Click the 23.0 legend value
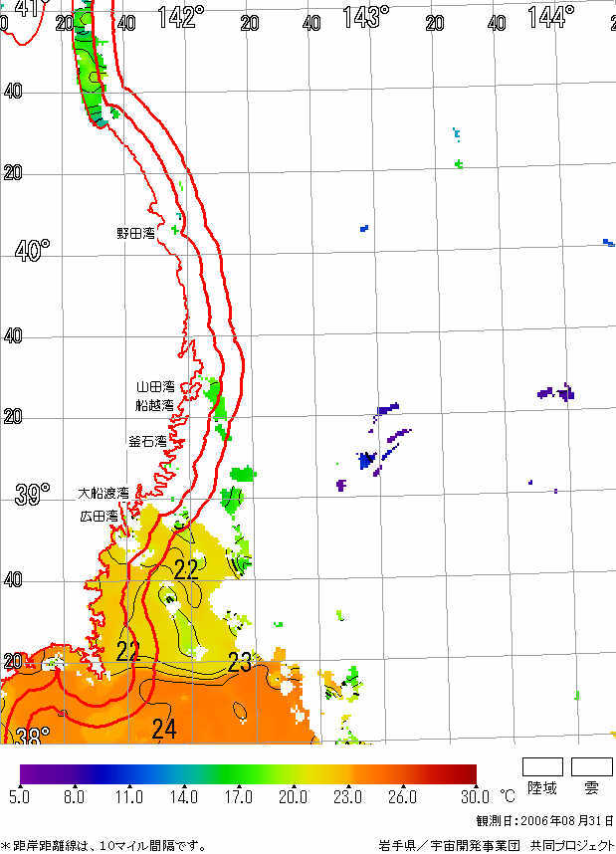This screenshot has height=854, width=616. pos(347,798)
